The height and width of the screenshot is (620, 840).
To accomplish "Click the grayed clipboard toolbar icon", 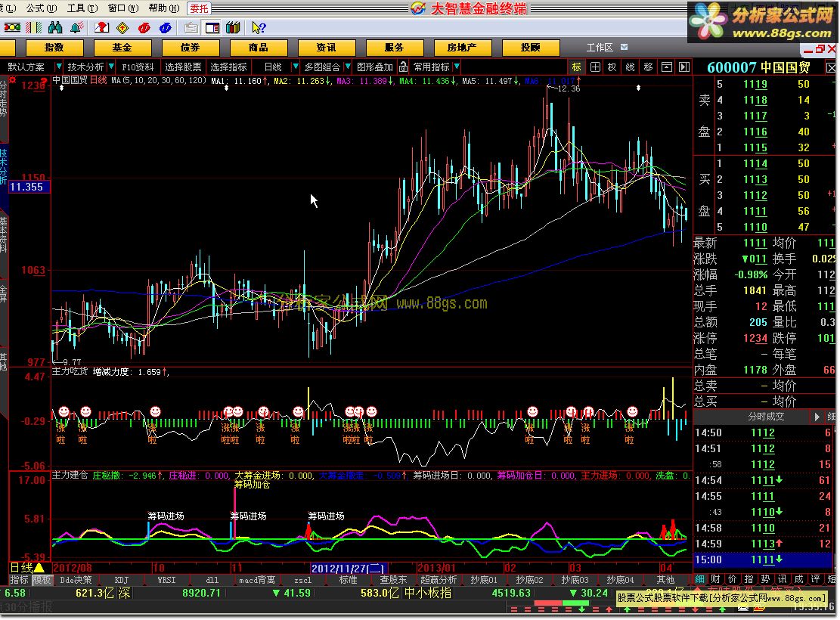I will pyautogui.click(x=191, y=27).
